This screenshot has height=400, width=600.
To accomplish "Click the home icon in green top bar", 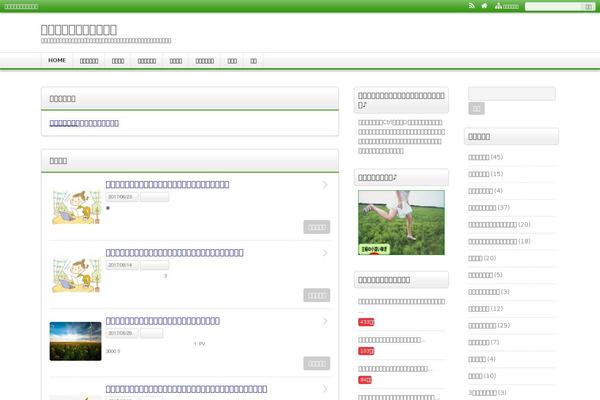I will [x=484, y=6].
